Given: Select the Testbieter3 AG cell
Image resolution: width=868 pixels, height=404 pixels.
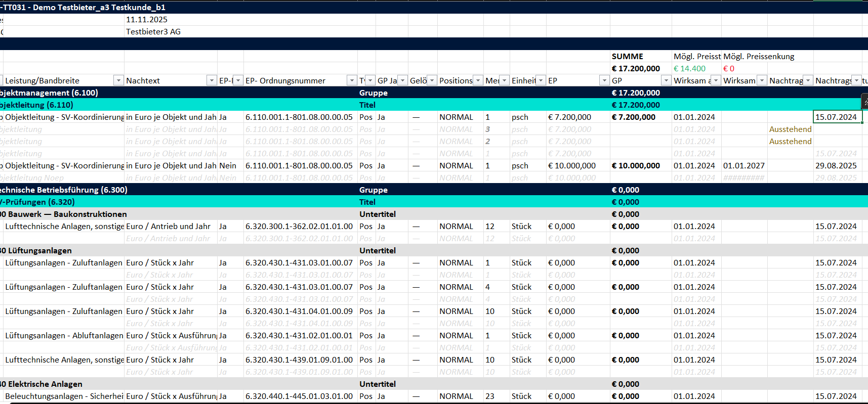Looking at the screenshot, I should 153,32.
